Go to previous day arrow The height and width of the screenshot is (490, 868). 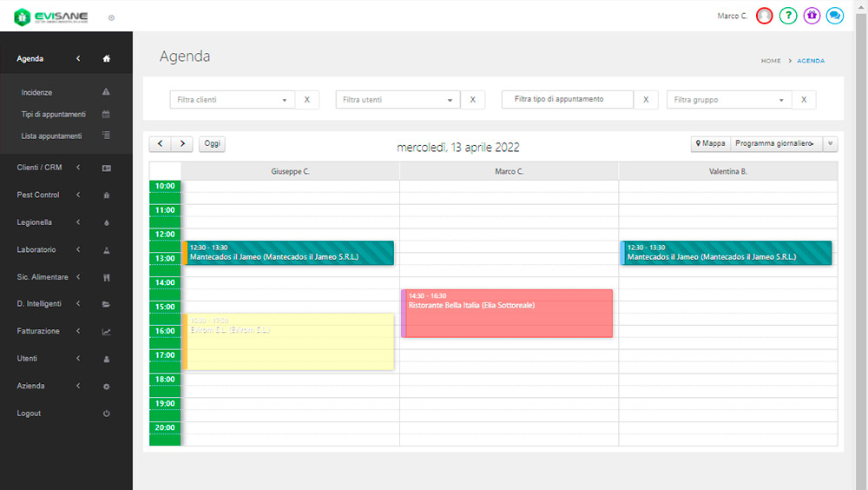(161, 144)
